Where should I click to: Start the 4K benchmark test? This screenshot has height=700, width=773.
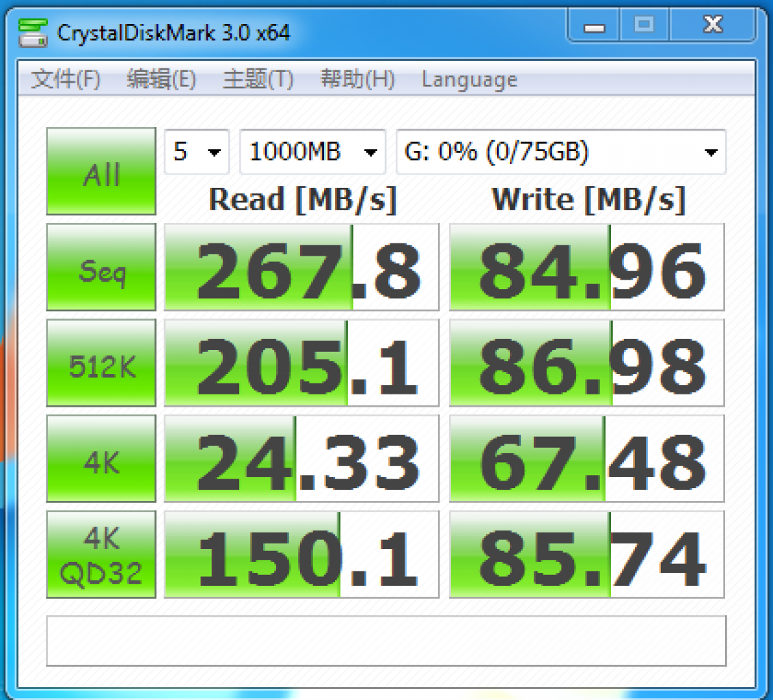click(101, 459)
